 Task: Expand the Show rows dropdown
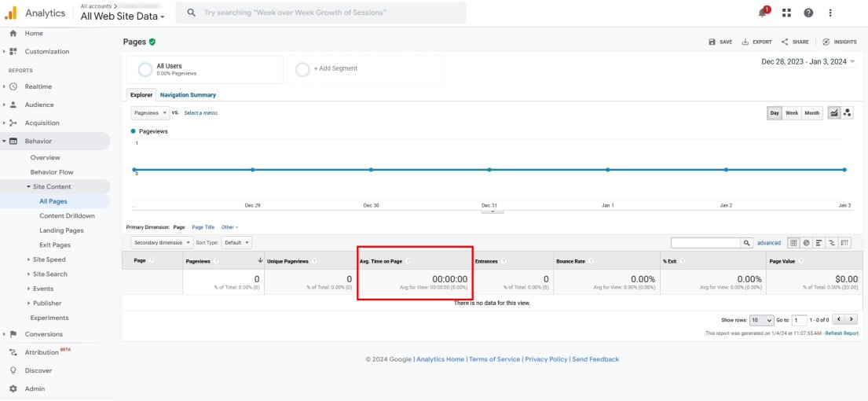tap(761, 320)
